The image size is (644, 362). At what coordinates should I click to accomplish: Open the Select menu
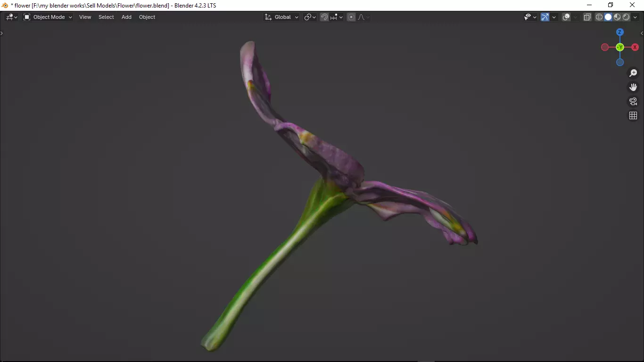[x=106, y=17]
